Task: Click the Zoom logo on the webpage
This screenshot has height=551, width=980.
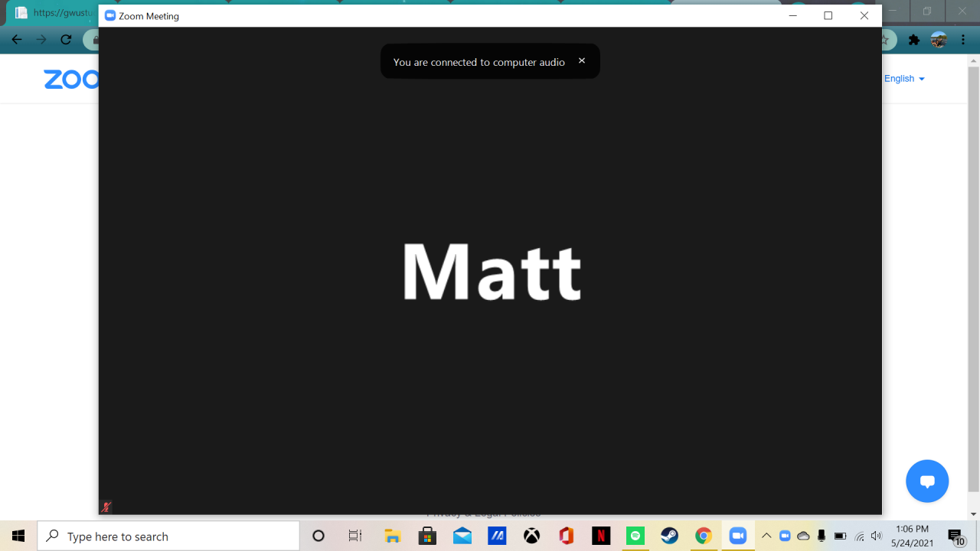Action: [71, 80]
